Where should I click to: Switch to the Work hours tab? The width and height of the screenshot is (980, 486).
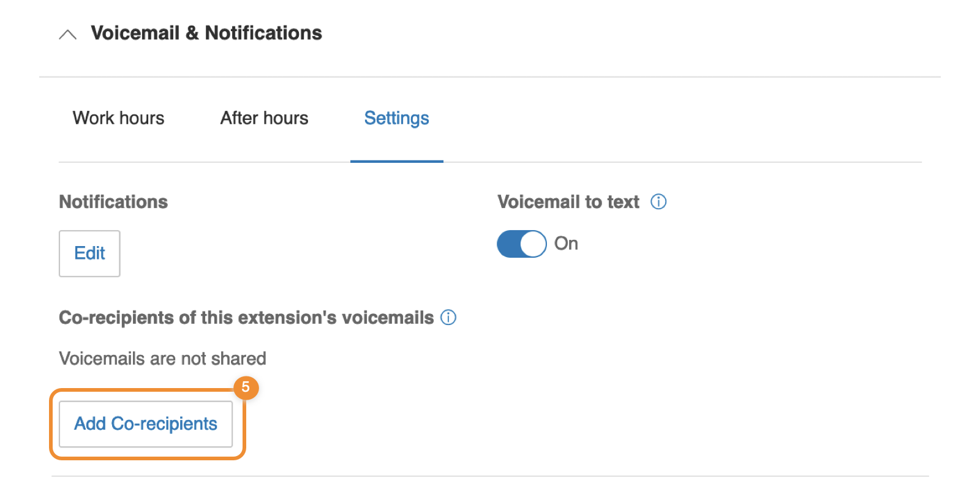coord(119,118)
